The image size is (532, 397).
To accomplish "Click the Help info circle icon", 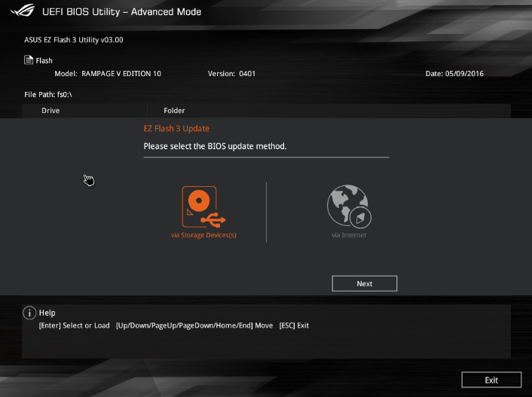I will tap(29, 313).
